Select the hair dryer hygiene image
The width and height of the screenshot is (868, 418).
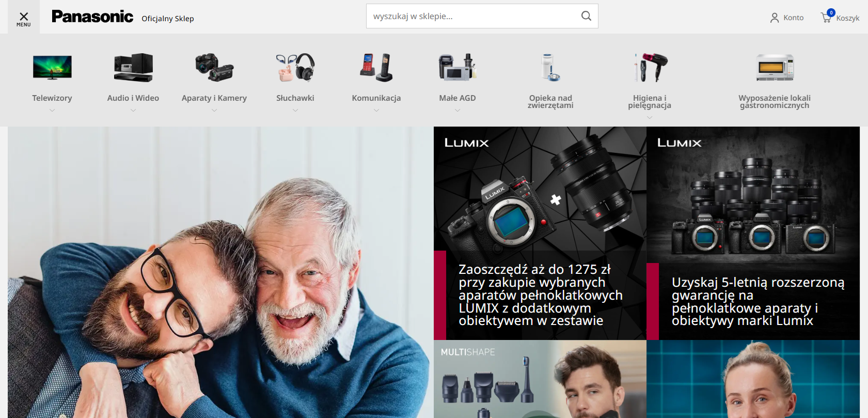point(650,67)
